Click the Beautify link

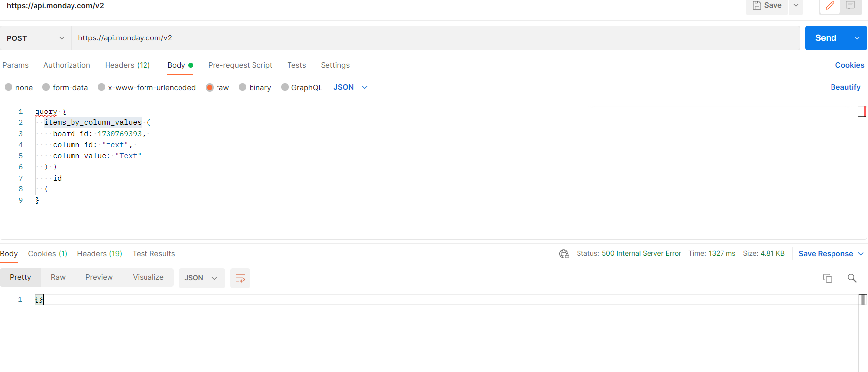[x=845, y=87]
